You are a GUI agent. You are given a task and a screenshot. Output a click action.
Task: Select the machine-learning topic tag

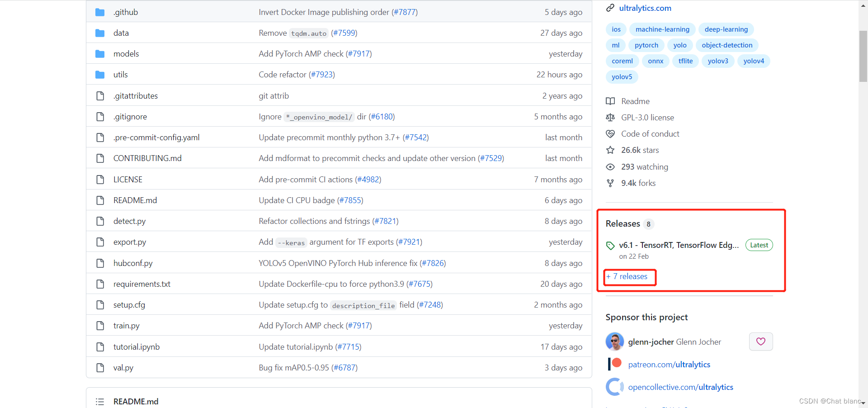(x=662, y=29)
